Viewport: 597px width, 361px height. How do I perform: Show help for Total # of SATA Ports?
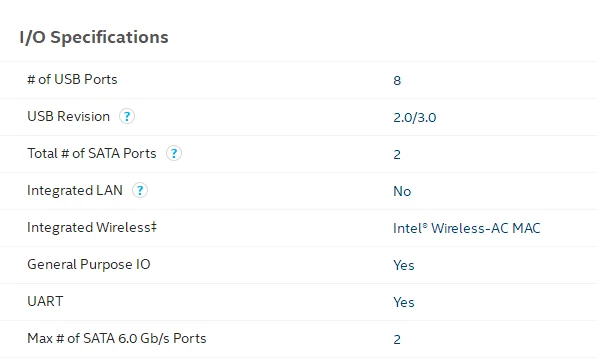pyautogui.click(x=174, y=153)
